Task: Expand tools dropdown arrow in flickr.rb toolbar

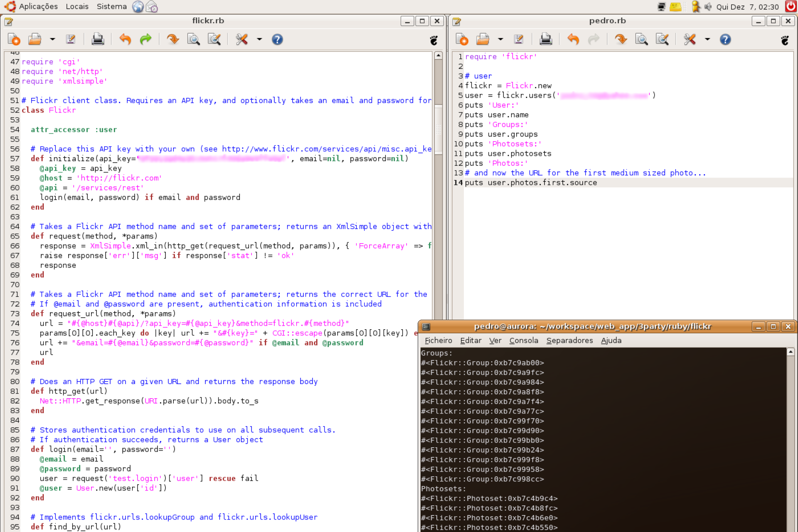Action: click(259, 39)
